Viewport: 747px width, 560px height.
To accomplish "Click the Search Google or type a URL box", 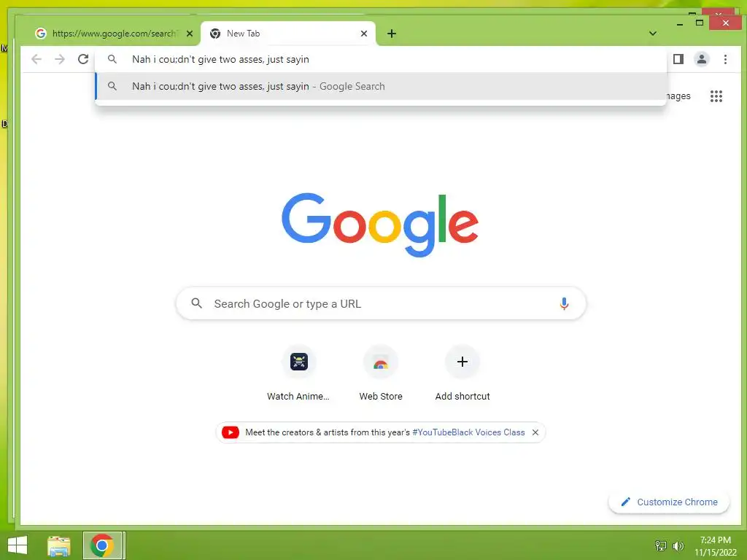I will click(x=381, y=303).
